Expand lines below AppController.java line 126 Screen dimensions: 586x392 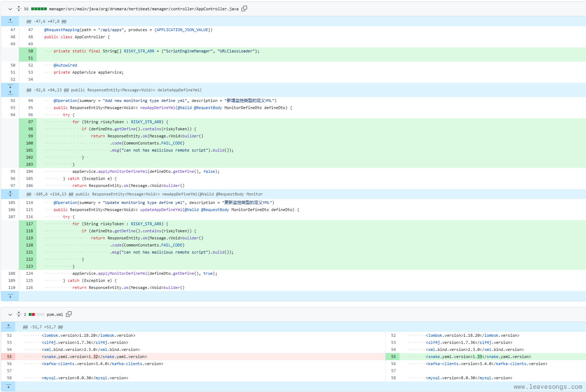pos(10,296)
